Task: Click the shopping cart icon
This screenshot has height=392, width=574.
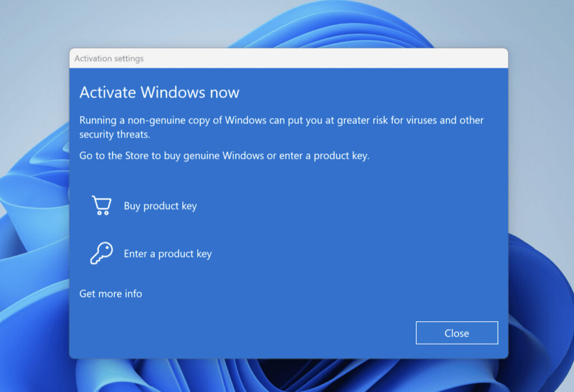Action: tap(101, 205)
